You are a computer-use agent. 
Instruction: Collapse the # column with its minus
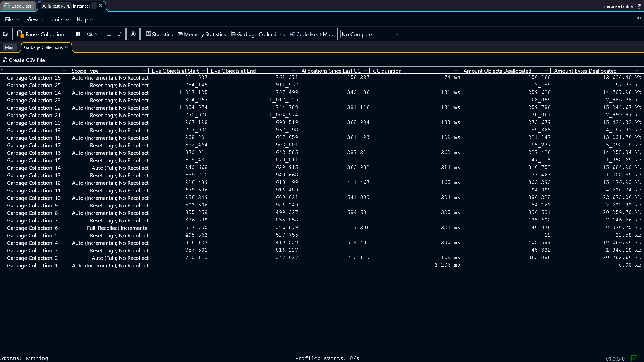[x=64, y=71]
